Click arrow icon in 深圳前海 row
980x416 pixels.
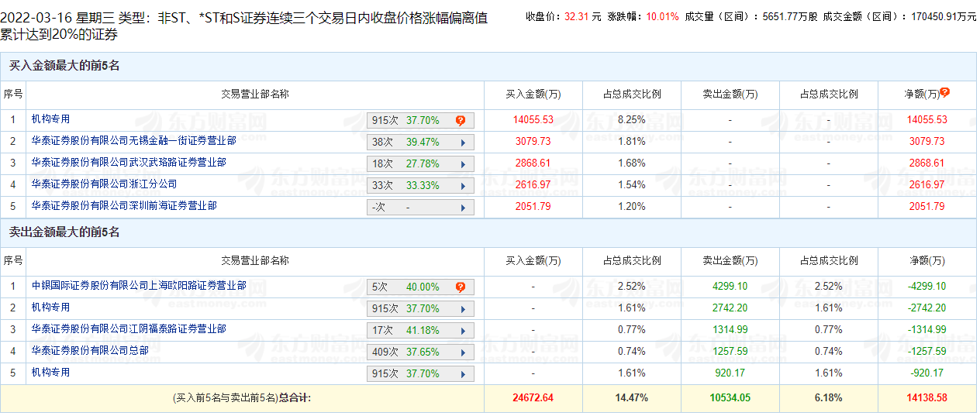click(463, 208)
